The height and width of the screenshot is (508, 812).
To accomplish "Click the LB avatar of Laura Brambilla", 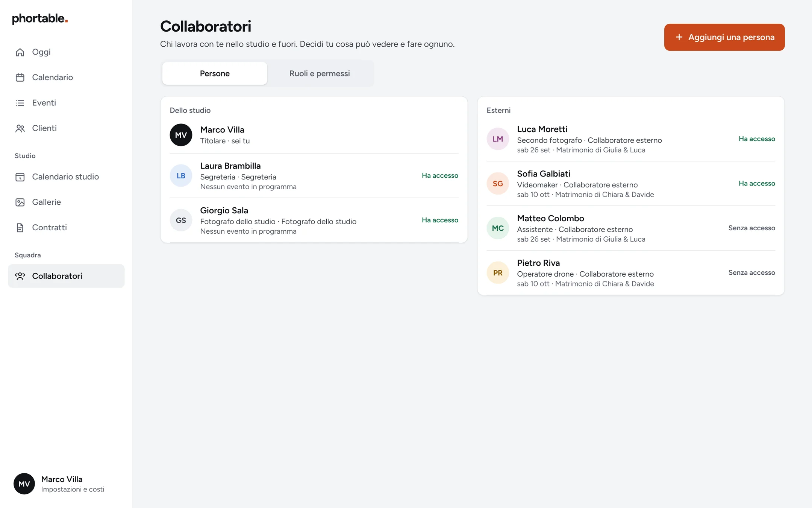I will (x=181, y=175).
